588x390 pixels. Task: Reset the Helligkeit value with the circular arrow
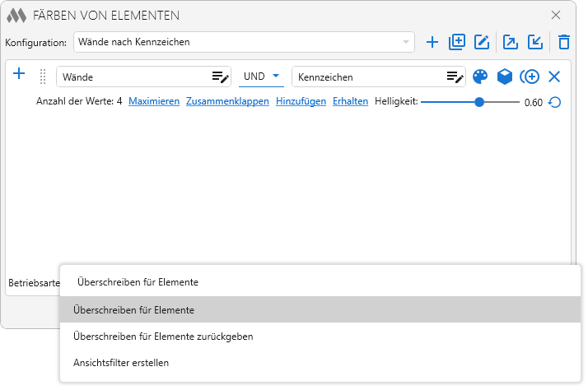(x=555, y=102)
